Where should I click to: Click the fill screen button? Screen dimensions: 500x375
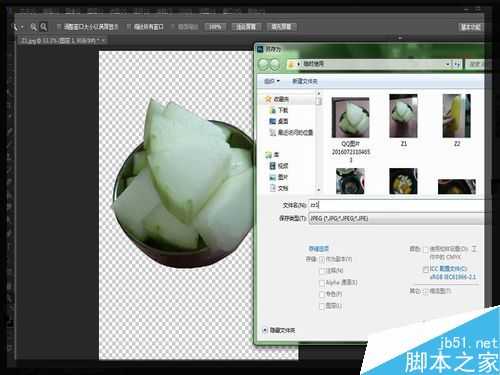point(281,27)
